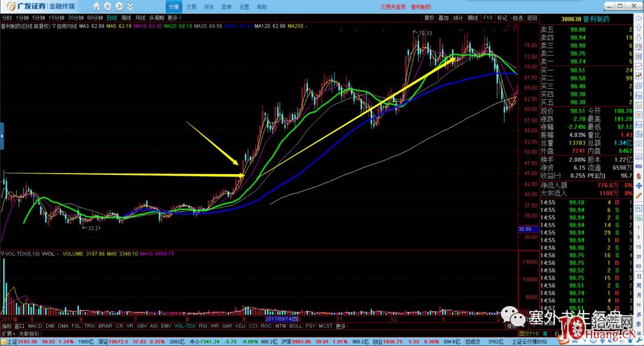Image resolution: width=644 pixels, height=346 pixels.
Task: Select the OBV indicator tab
Action: click(x=142, y=326)
